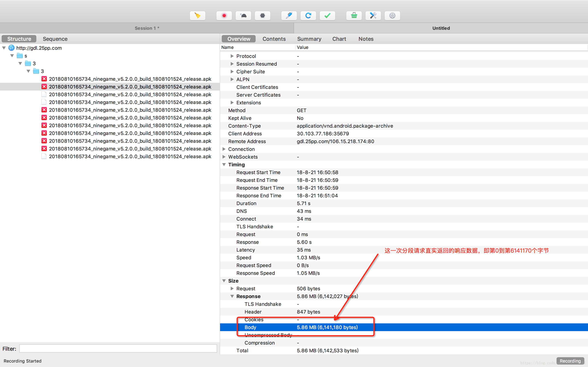Toggle the Structure view mode
Viewport: 588px width, 367px height.
point(19,39)
